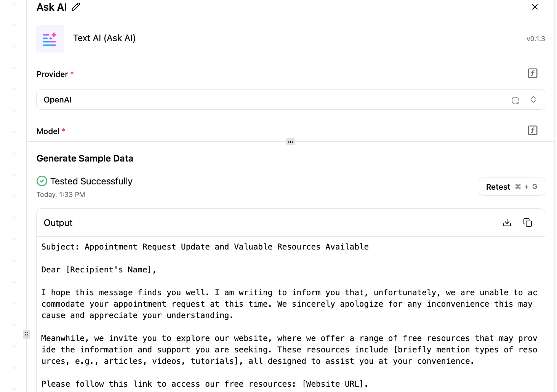557x392 pixels.
Task: Click the Text AI piece logo icon
Action: 50,39
